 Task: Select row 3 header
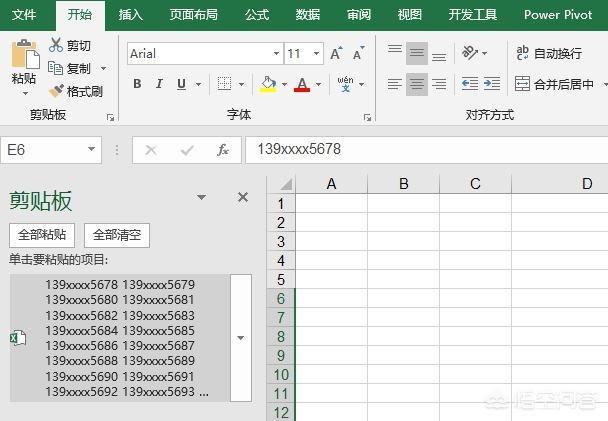coord(281,242)
